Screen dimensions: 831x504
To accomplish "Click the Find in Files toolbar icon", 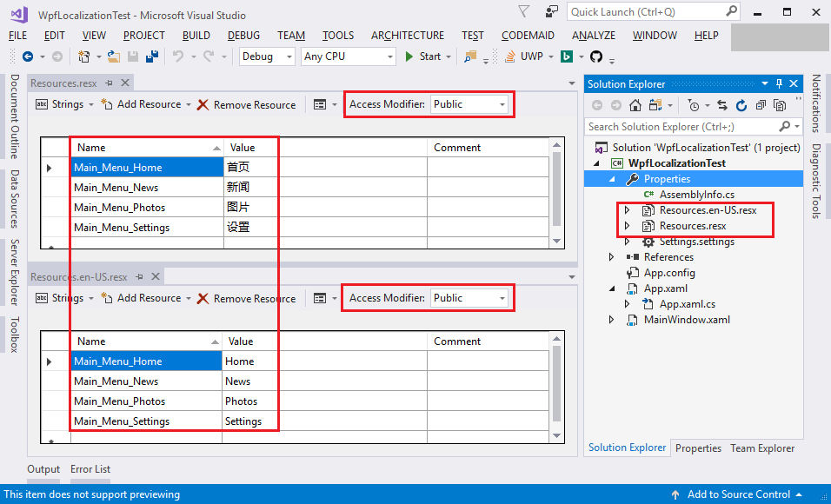I will click(470, 56).
